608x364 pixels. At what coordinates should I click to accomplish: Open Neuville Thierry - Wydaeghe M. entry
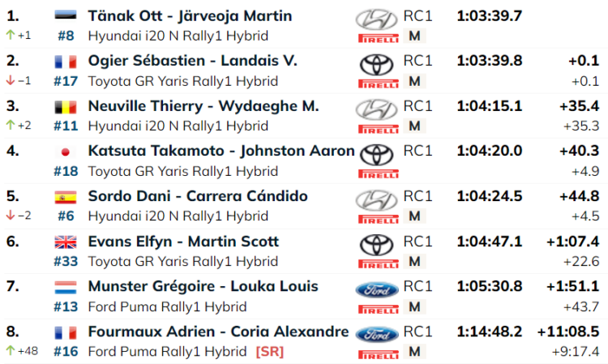(203, 106)
